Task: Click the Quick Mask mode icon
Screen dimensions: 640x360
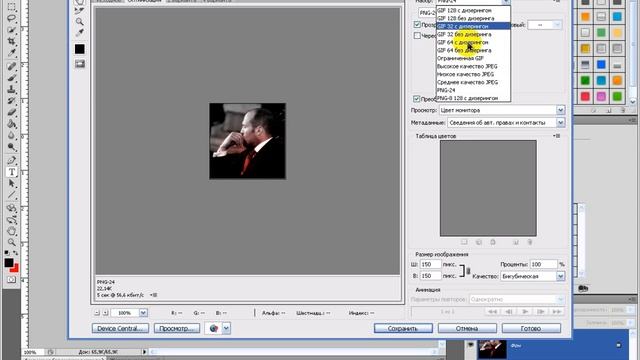Action: coord(11,280)
